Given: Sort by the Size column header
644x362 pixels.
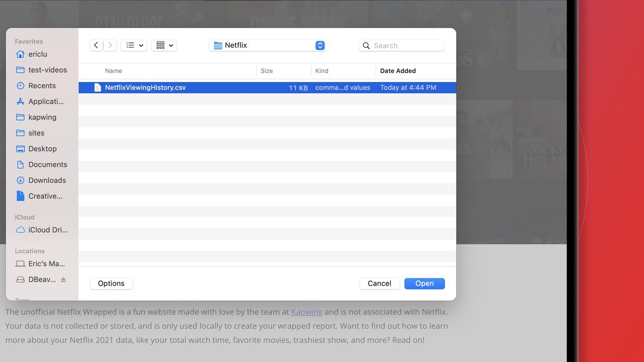Looking at the screenshot, I should (x=267, y=71).
